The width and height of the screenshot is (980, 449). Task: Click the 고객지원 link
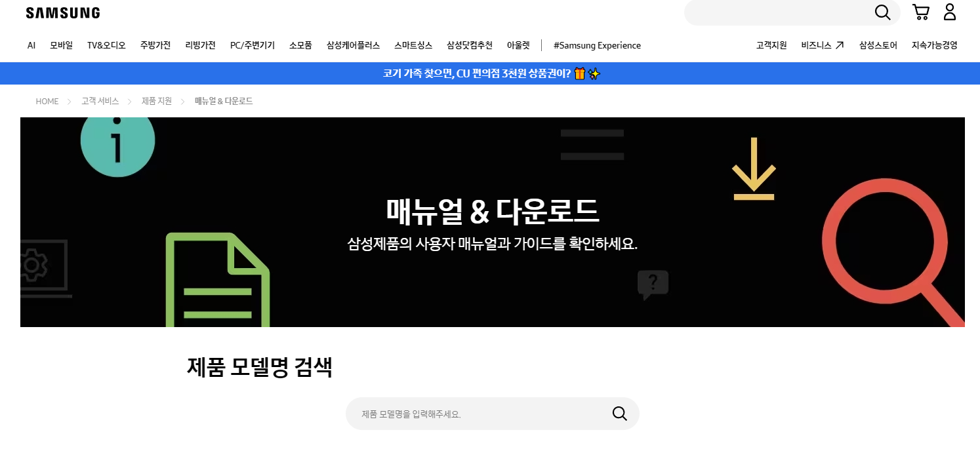771,45
